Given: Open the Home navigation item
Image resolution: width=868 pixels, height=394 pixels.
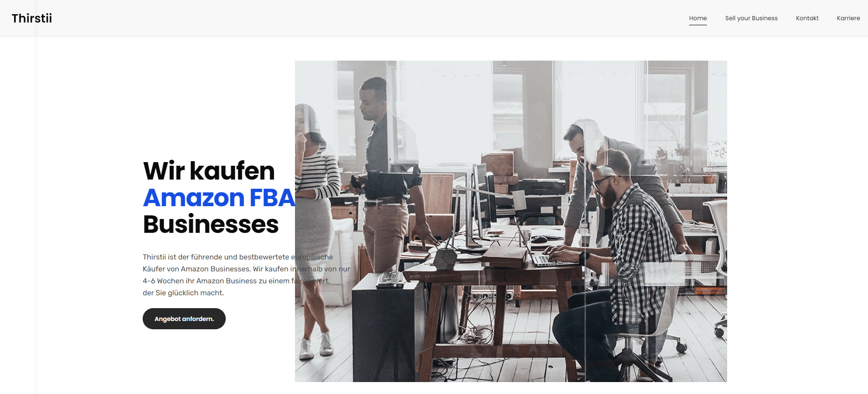Looking at the screenshot, I should (x=698, y=18).
